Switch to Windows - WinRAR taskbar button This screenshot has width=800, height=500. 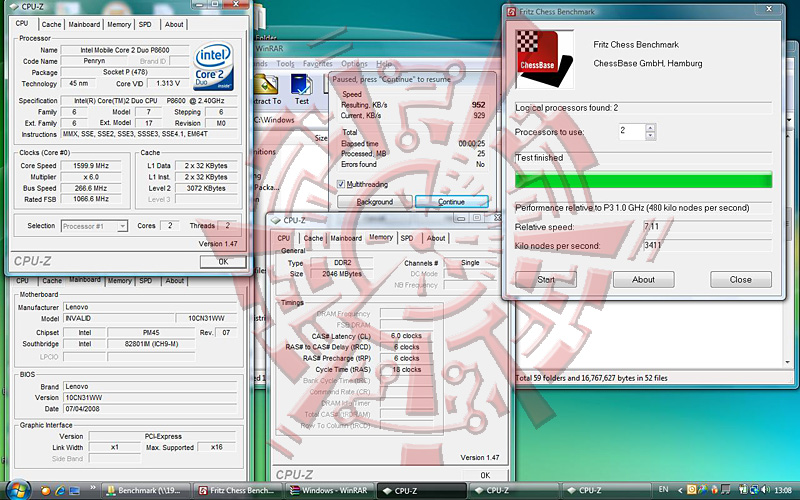(330, 490)
